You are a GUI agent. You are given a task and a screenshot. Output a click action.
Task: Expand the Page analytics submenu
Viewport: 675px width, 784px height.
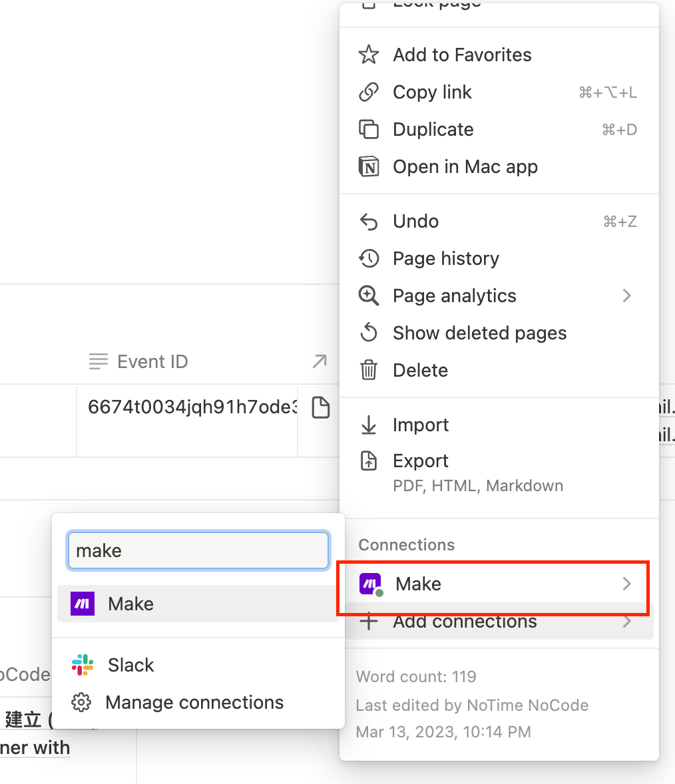pyautogui.click(x=626, y=295)
